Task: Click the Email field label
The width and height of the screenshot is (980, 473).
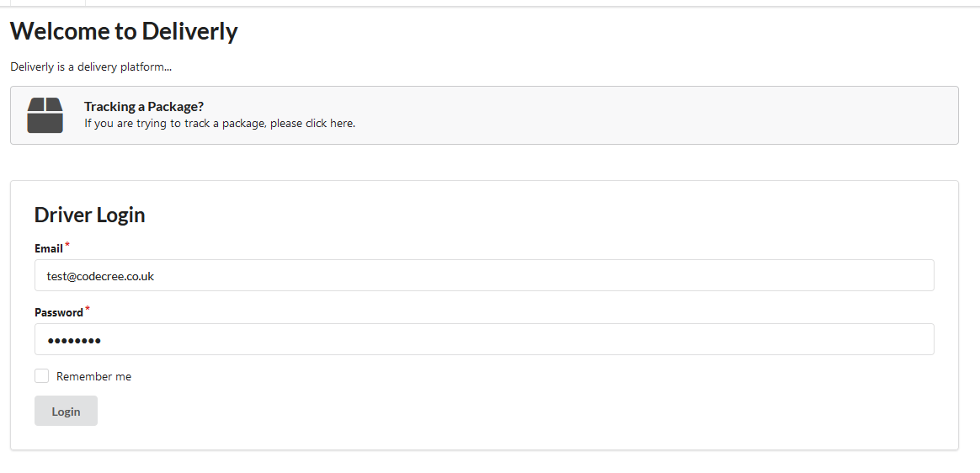Action: point(48,249)
